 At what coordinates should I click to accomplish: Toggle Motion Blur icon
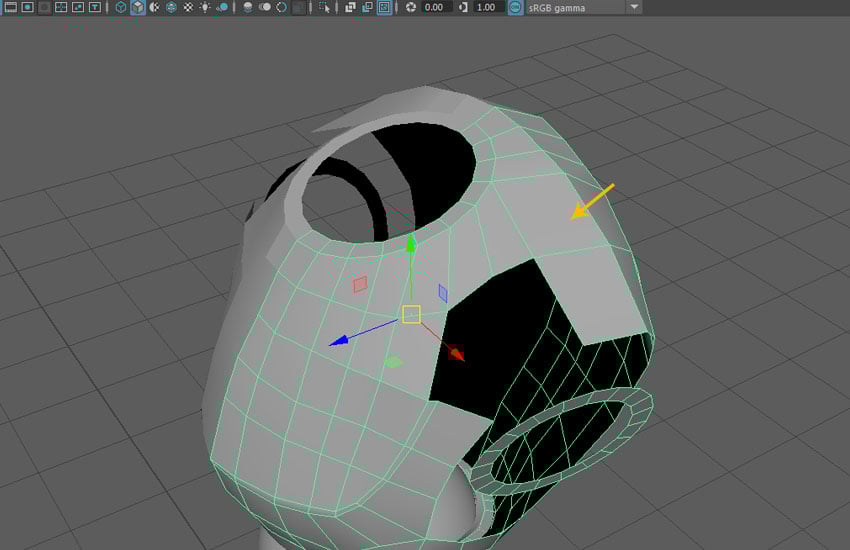point(265,7)
